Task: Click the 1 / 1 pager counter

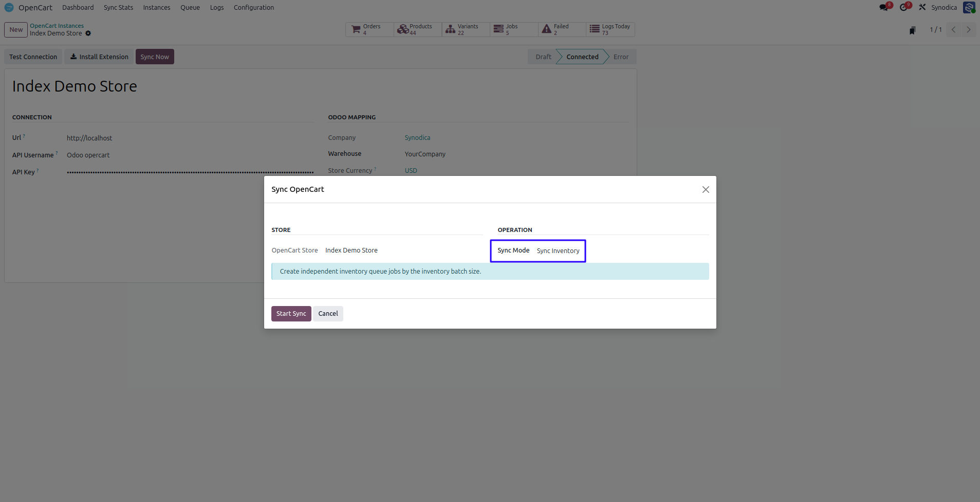Action: 936,30
